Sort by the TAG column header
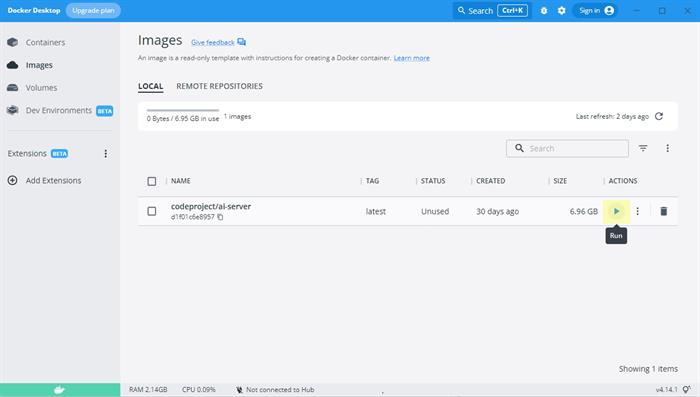 point(372,181)
